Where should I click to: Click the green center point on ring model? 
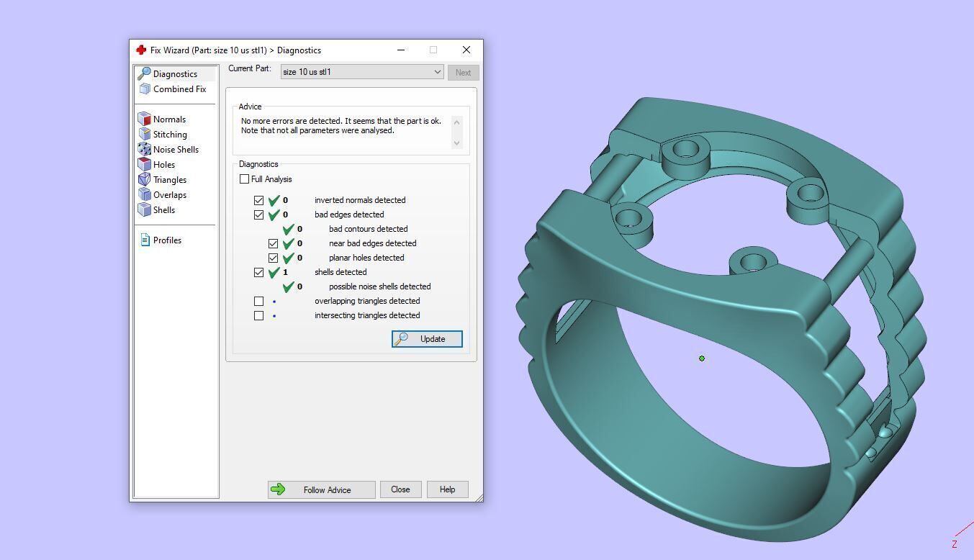(702, 358)
